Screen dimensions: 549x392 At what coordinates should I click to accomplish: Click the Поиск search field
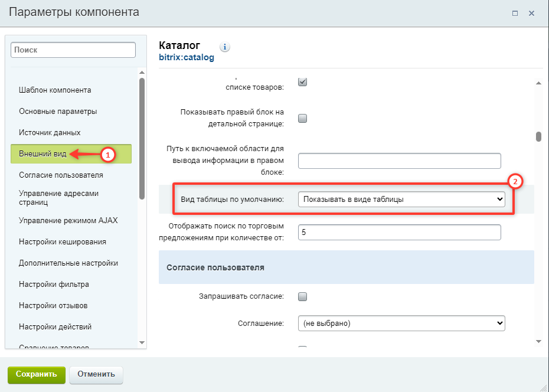pos(73,50)
